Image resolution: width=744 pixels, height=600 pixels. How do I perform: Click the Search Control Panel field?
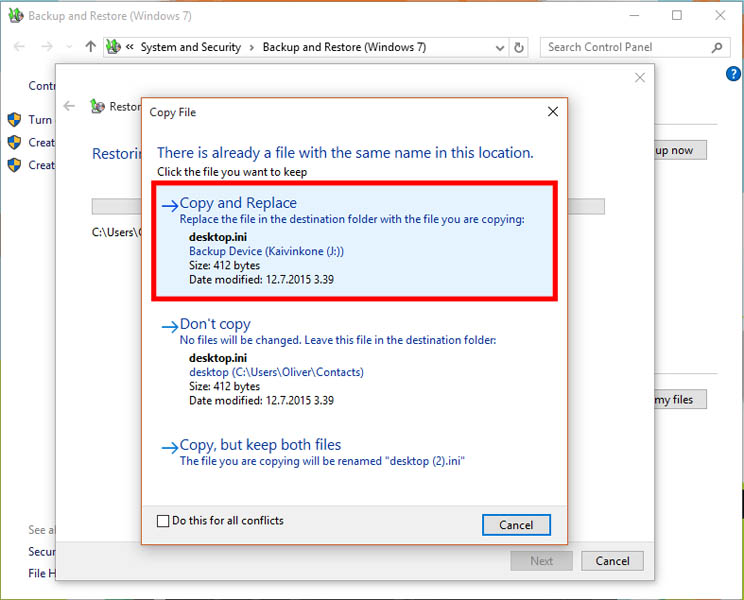point(625,47)
